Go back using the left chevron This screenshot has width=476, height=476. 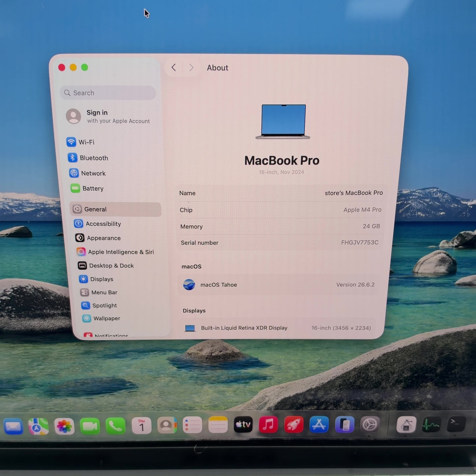174,67
